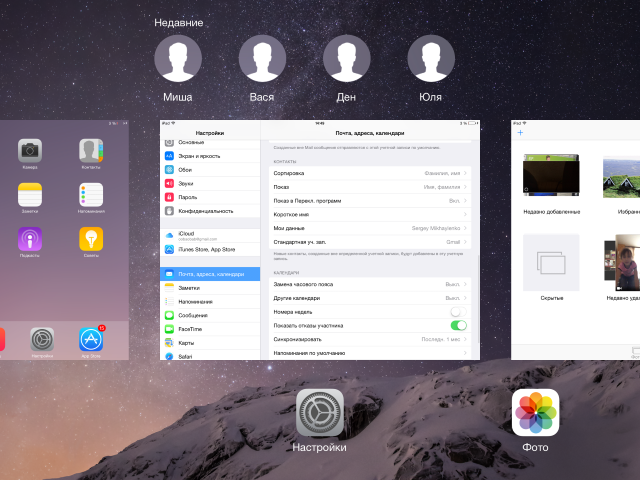Expand Показ в Перекл. программ chevron
Viewport: 640px width, 480px height.
[x=465, y=201]
